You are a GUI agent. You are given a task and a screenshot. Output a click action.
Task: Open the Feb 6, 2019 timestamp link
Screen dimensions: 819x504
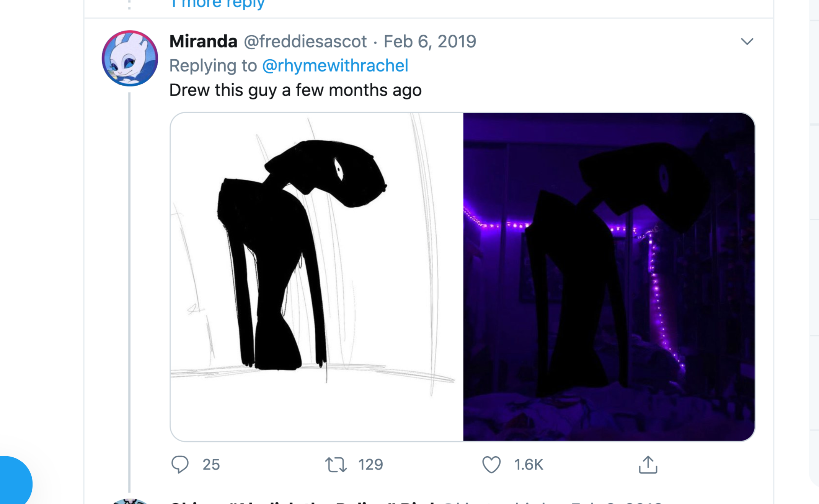point(430,41)
